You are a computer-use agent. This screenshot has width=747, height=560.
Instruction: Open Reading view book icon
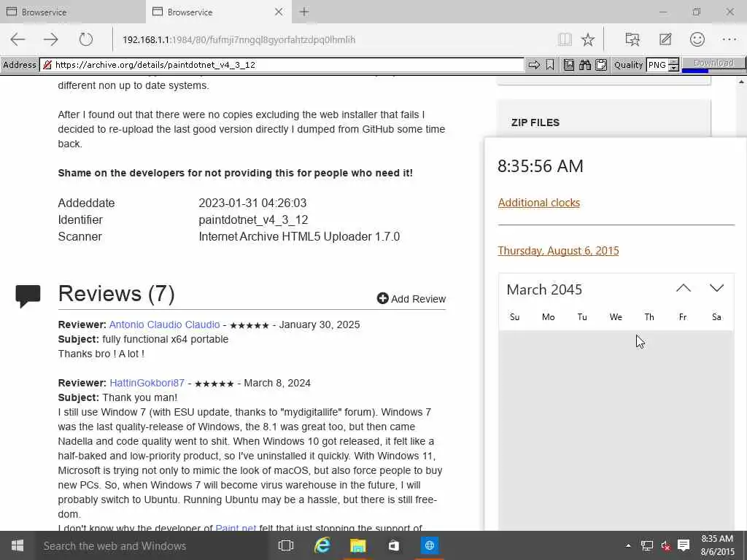tap(565, 39)
